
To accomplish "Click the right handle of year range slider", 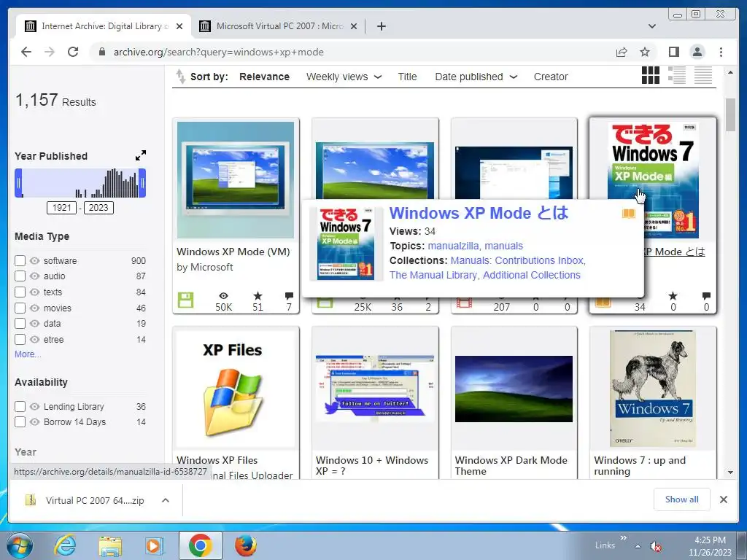I will click(x=142, y=183).
